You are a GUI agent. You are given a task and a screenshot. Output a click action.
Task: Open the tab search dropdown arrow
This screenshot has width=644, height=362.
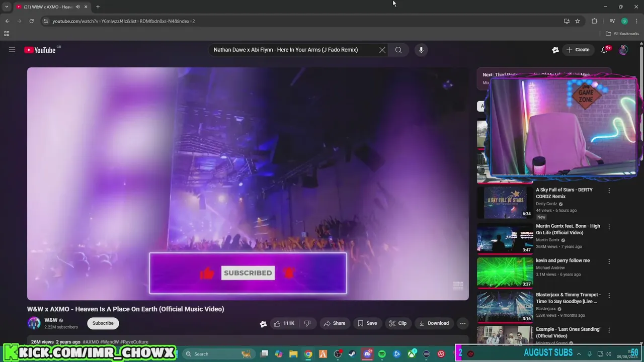[x=6, y=7]
